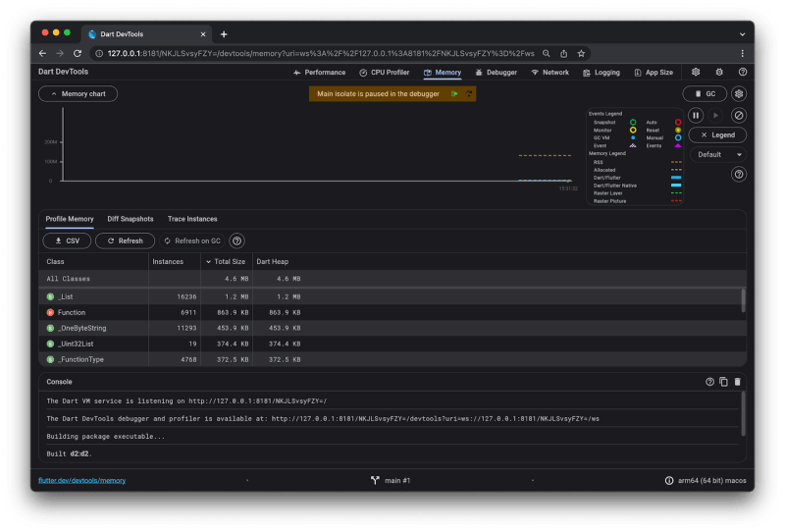Clear the memory chart with the circle-slash icon
Image resolution: width=785 pixels, height=532 pixels.
click(x=739, y=115)
